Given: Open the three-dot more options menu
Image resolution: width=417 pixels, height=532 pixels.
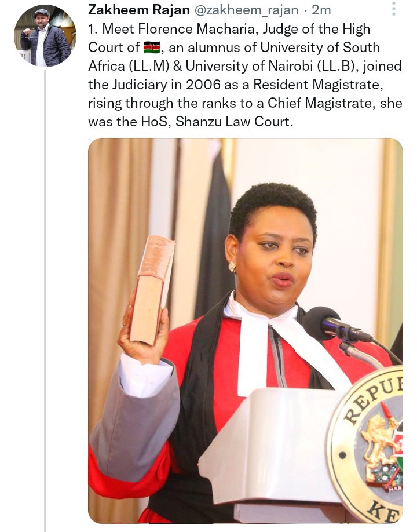Looking at the screenshot, I should pos(394,9).
